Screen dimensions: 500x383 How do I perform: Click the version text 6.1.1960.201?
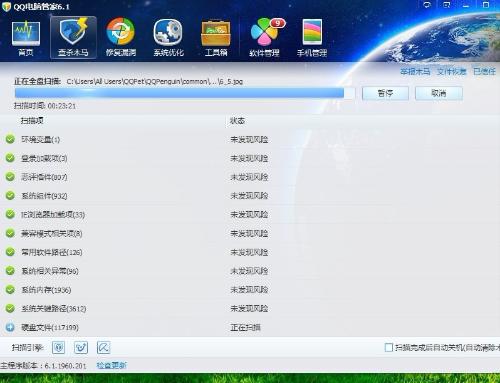tap(65, 366)
